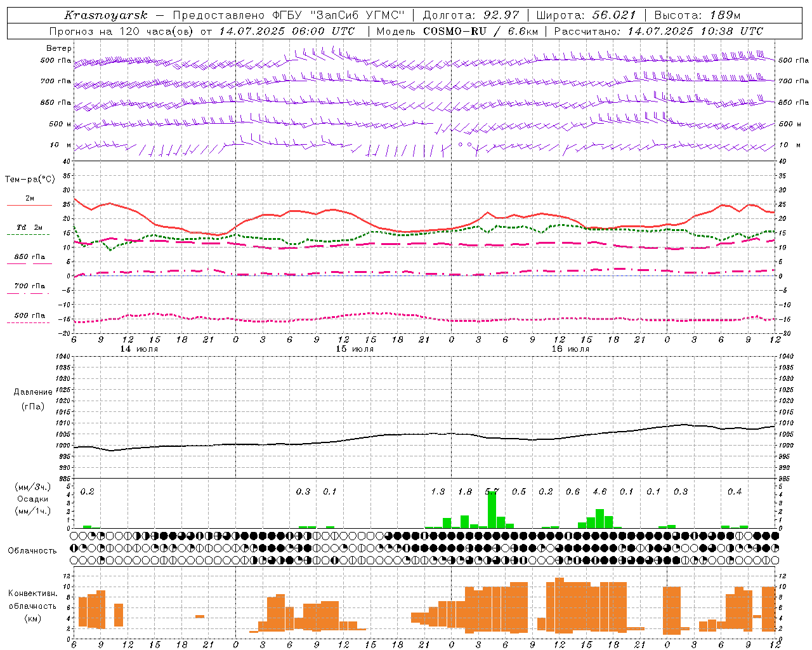812x650 pixels.
Task: Select forecast start "14.07.2025 06:00 UTC"
Action: tap(287, 31)
